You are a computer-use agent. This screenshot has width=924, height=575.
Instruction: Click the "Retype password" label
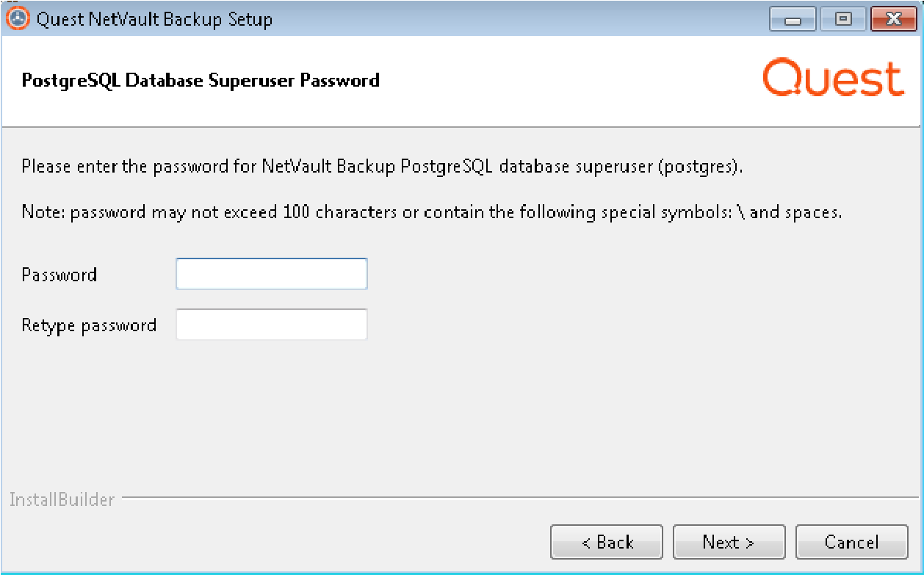(x=89, y=325)
